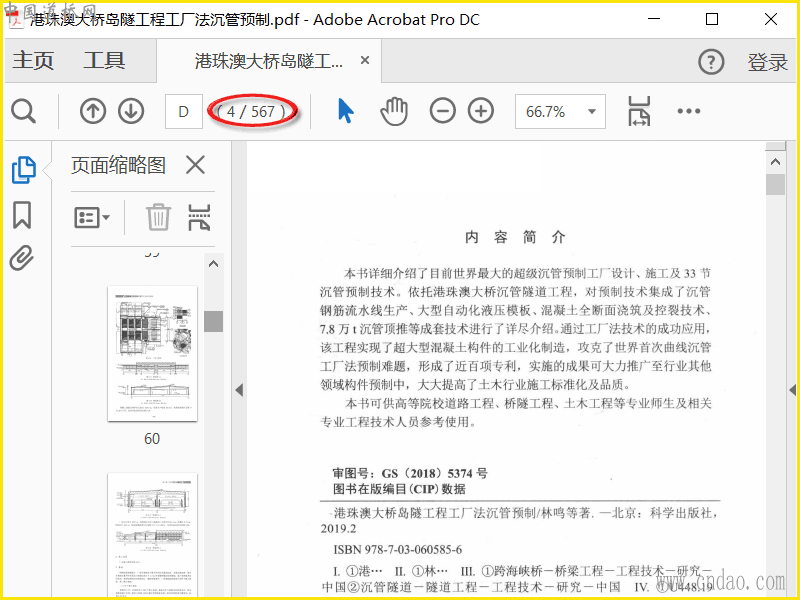Click thumbnail panel scroll up arrow
The height and width of the screenshot is (600, 800).
pos(214,264)
